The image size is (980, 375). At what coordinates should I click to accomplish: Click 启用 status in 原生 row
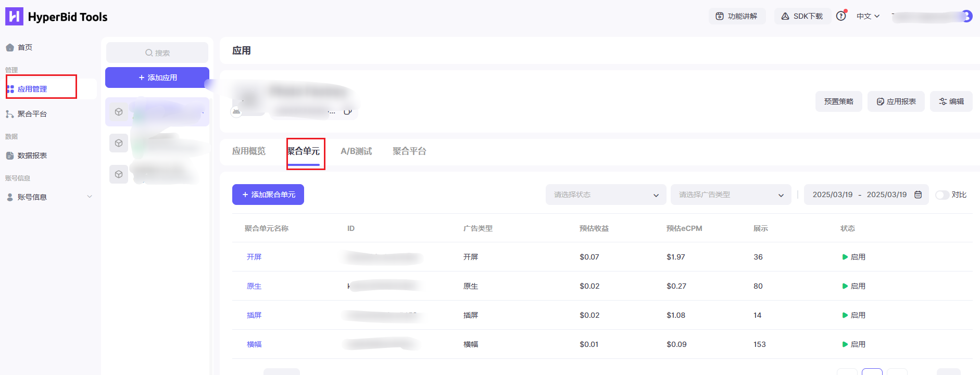point(854,286)
